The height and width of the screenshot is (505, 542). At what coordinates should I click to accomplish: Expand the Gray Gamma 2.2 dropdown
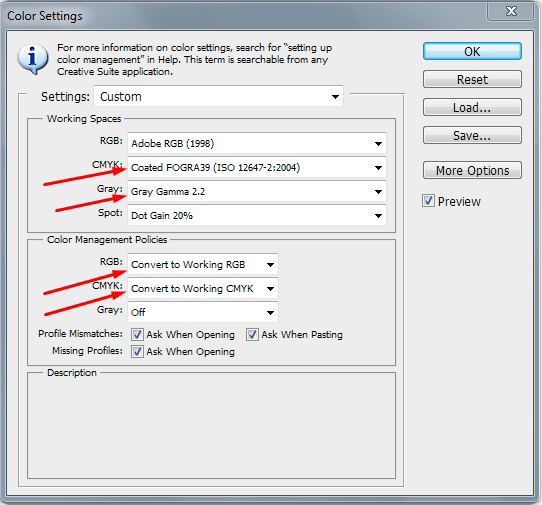257,191
